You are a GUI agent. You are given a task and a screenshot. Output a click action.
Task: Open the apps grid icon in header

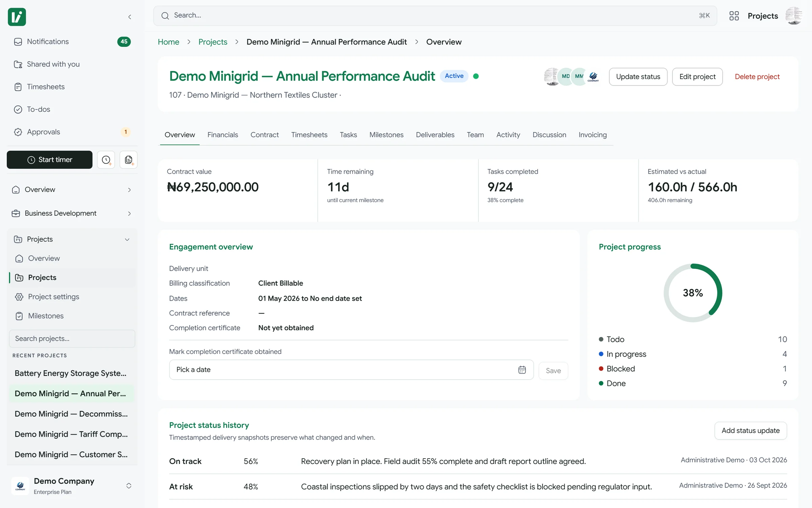click(734, 16)
